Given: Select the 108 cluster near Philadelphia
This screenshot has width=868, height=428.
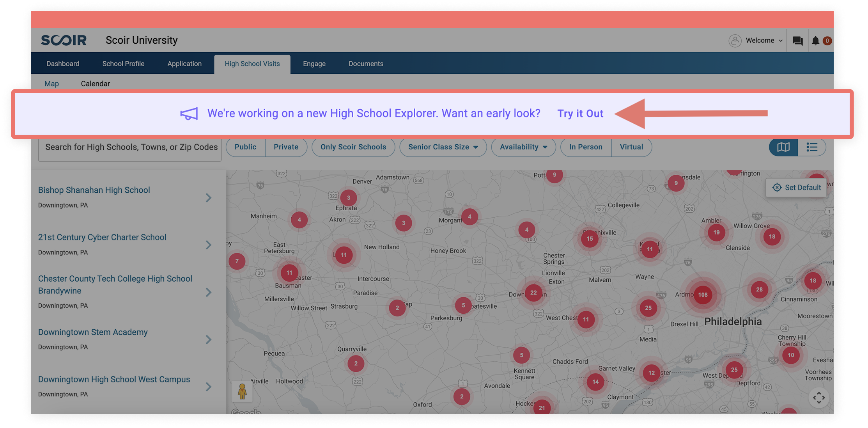Looking at the screenshot, I should [703, 295].
